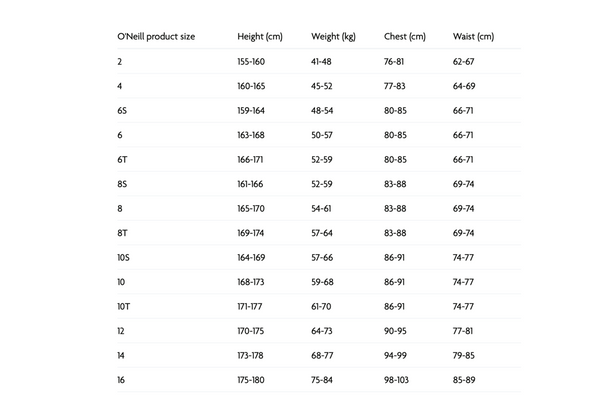This screenshot has height=420, width=600.
Task: Select weight value 45-52
Action: coord(321,86)
